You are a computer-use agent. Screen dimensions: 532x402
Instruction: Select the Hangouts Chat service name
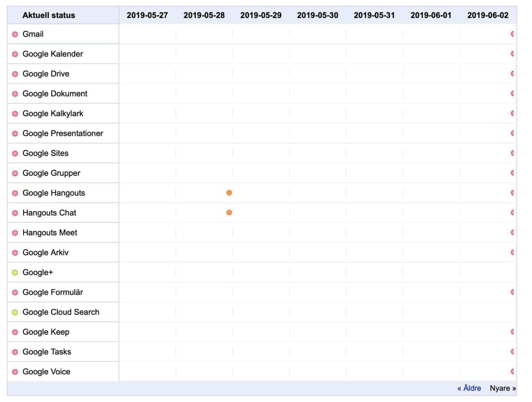pos(49,213)
